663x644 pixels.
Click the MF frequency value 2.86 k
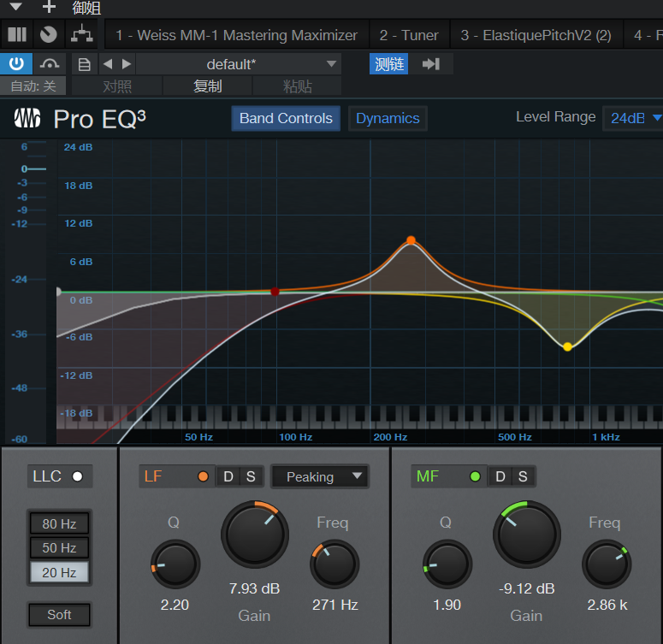click(607, 605)
